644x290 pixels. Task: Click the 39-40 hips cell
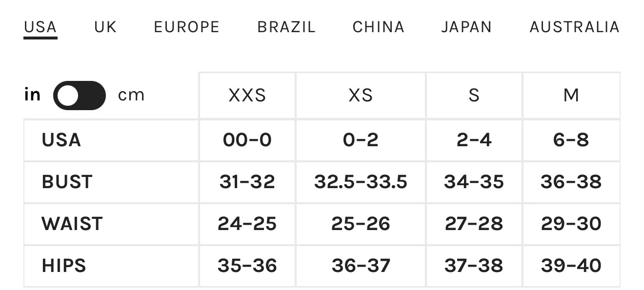(571, 266)
